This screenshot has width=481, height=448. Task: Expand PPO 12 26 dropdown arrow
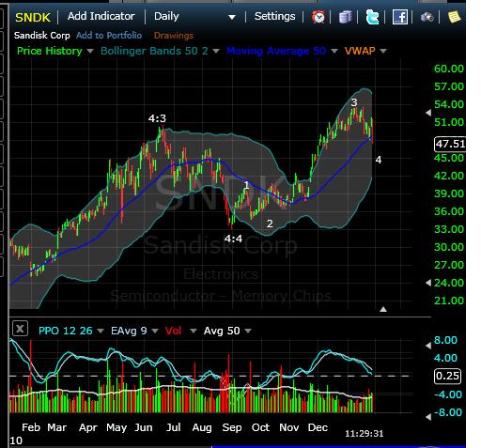point(101,331)
